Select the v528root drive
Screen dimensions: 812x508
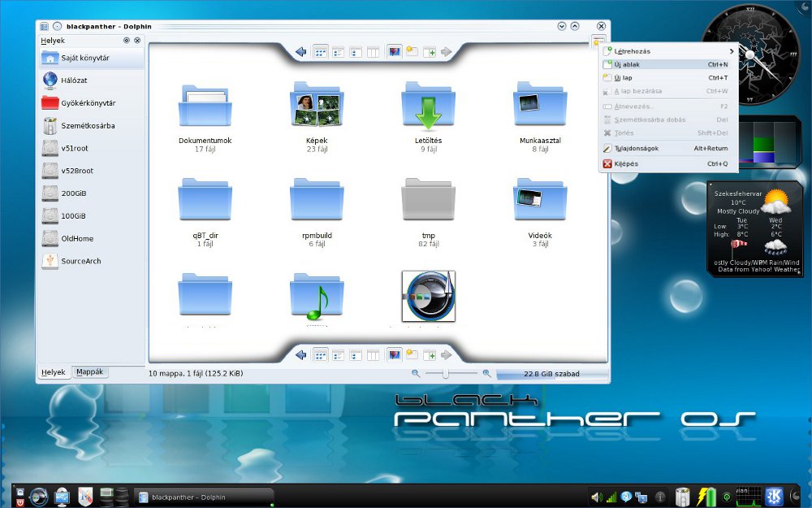click(x=92, y=171)
